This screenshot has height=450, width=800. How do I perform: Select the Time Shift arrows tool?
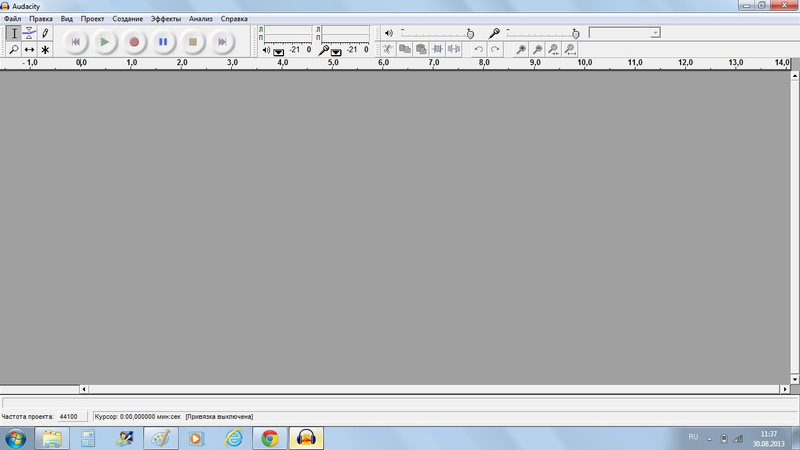[x=29, y=49]
